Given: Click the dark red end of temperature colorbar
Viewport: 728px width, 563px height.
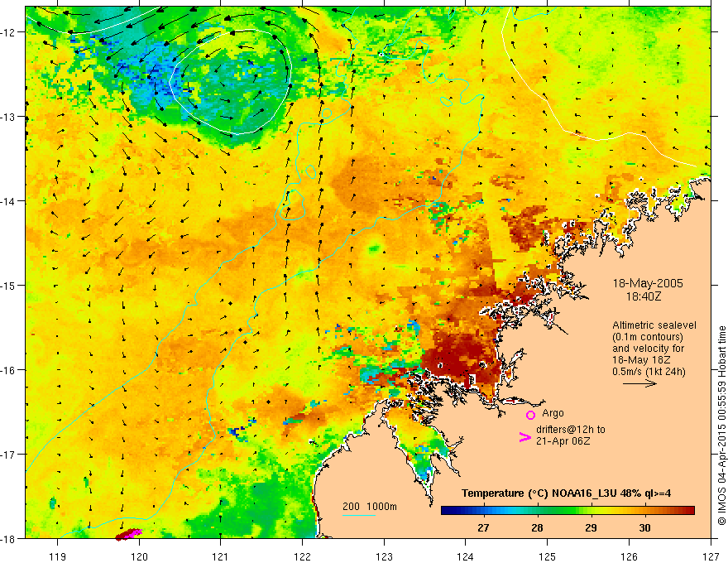Looking at the screenshot, I should pos(689,511).
